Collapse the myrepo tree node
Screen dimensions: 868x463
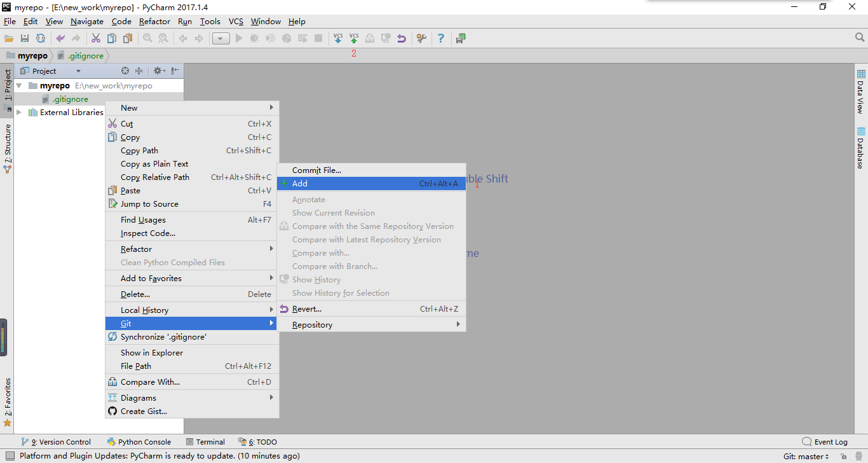pos(19,86)
